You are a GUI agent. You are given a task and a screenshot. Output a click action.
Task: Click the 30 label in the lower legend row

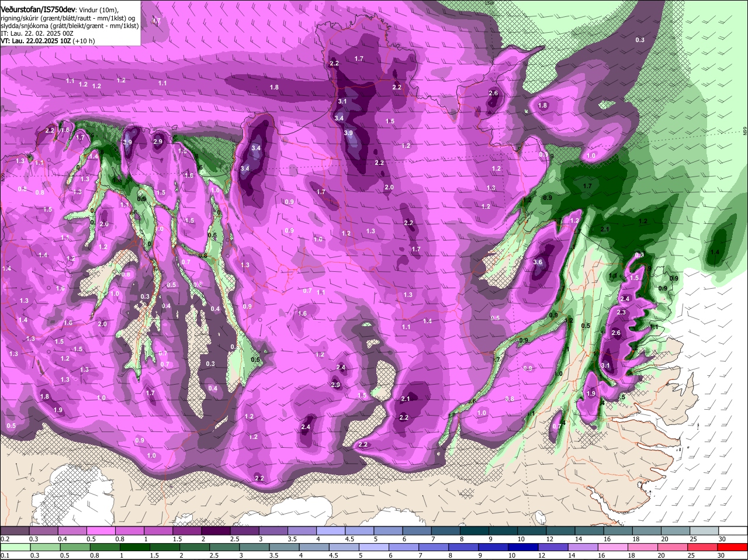pyautogui.click(x=721, y=555)
